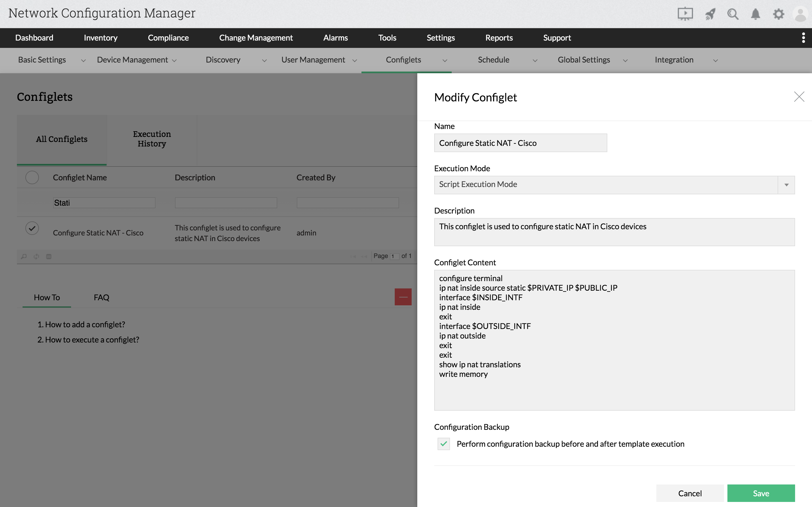Click the Configlet Name filter field

coord(104,203)
